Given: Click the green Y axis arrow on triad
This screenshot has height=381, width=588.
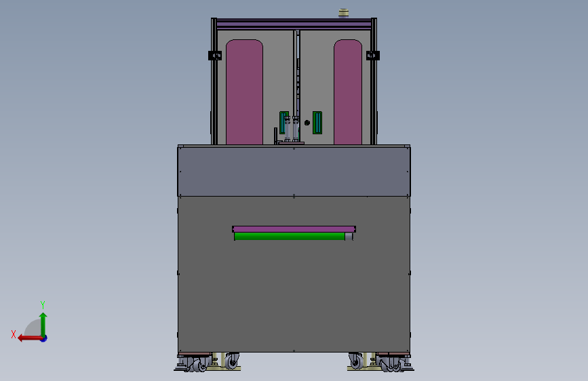Looking at the screenshot, I should (43, 325).
